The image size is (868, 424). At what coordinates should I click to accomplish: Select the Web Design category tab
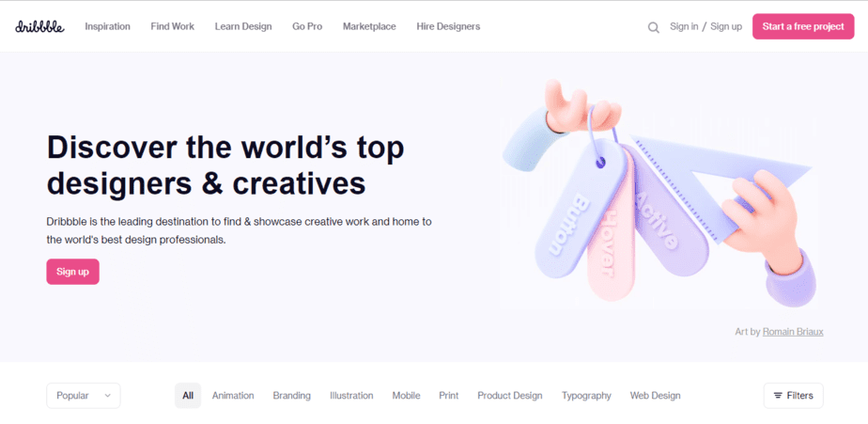[x=656, y=396]
